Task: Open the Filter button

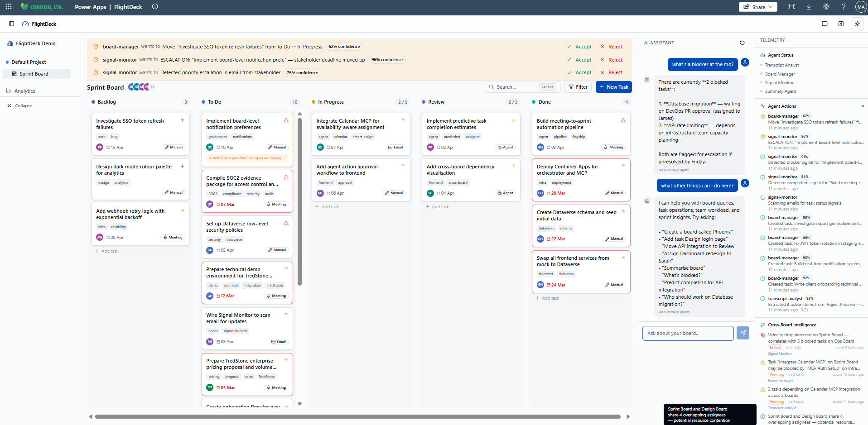Action: tap(578, 87)
